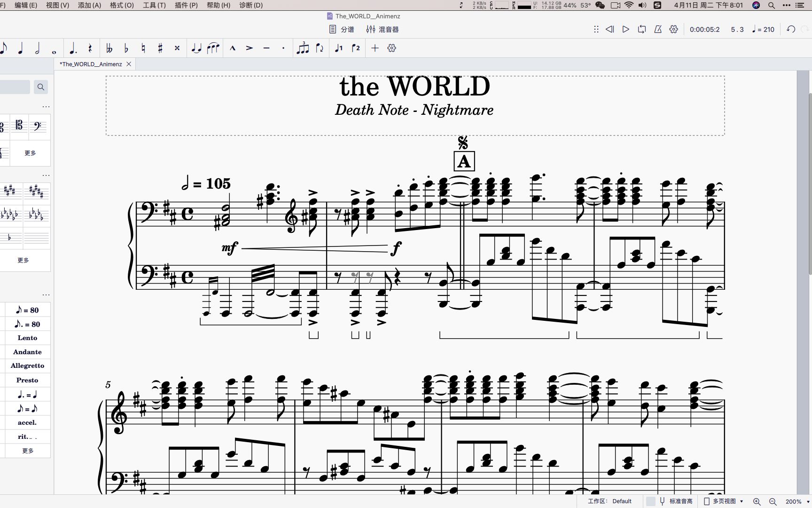Open the 视图 (V) menu
The height and width of the screenshot is (508, 812).
coord(57,5)
